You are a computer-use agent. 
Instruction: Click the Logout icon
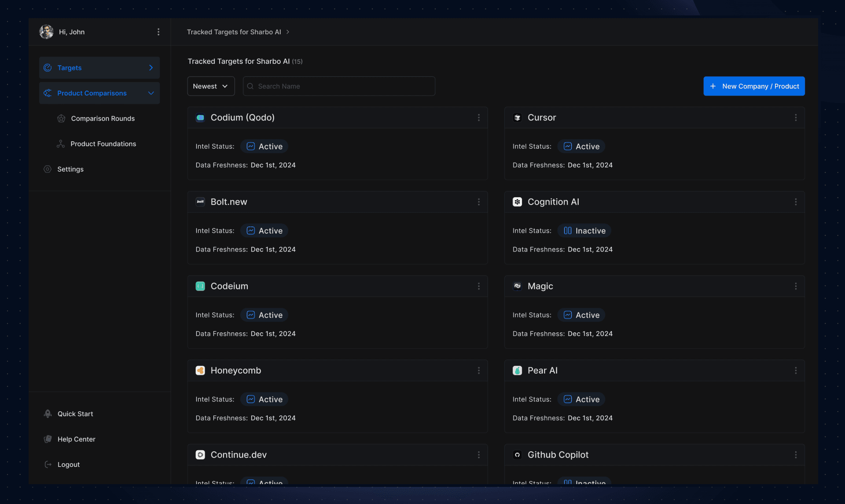[x=48, y=464]
